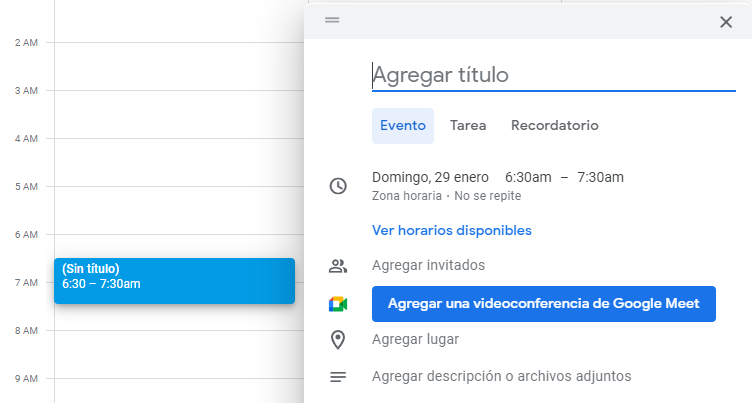Viewport: 752px width, 403px height.
Task: Click the guests people icon
Action: tap(338, 266)
